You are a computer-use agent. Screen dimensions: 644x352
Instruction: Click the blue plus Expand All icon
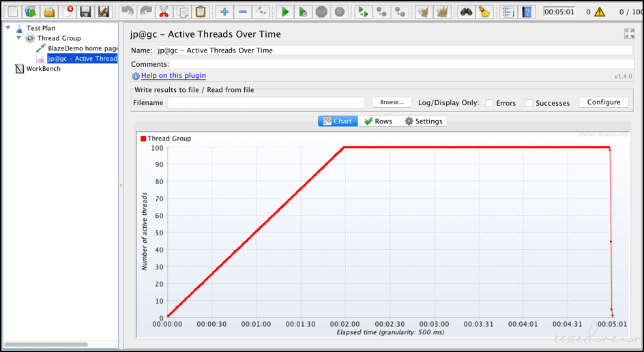click(224, 12)
